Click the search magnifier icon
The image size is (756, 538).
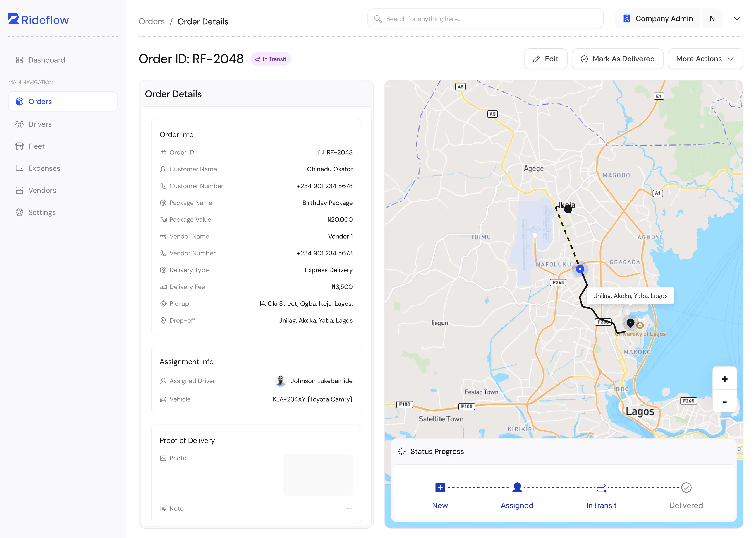pyautogui.click(x=378, y=18)
